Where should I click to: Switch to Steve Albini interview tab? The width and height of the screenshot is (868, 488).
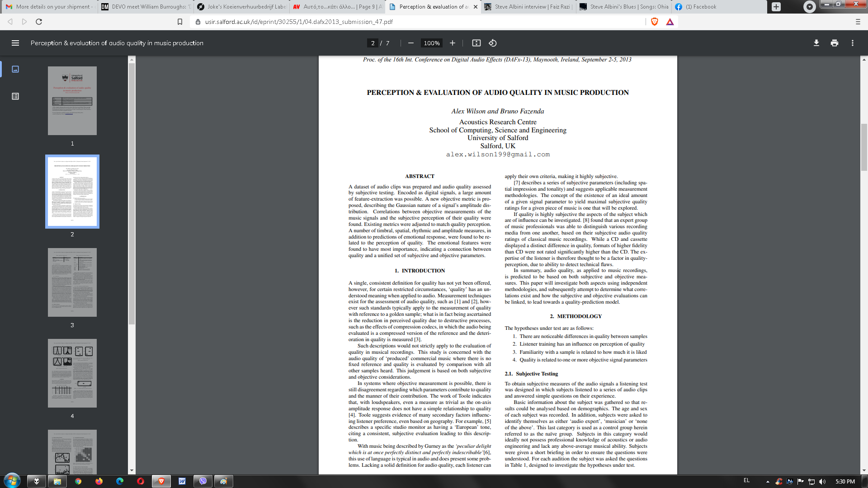click(x=528, y=7)
